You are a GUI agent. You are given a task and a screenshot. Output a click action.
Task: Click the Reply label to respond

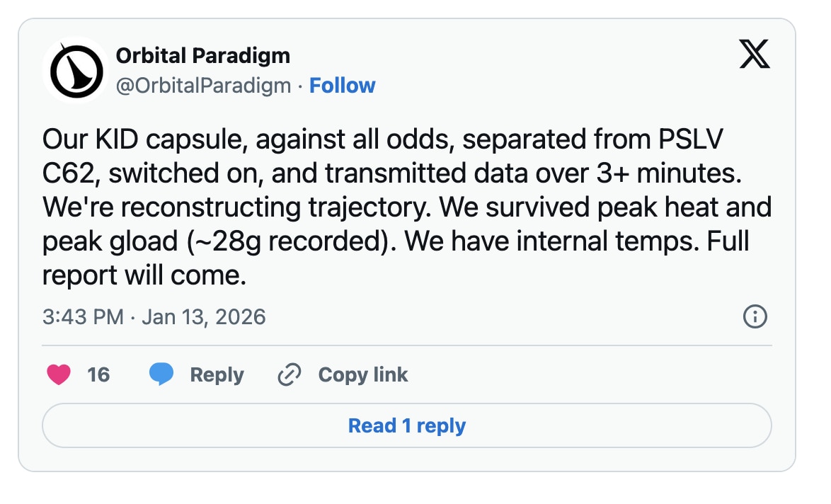216,374
